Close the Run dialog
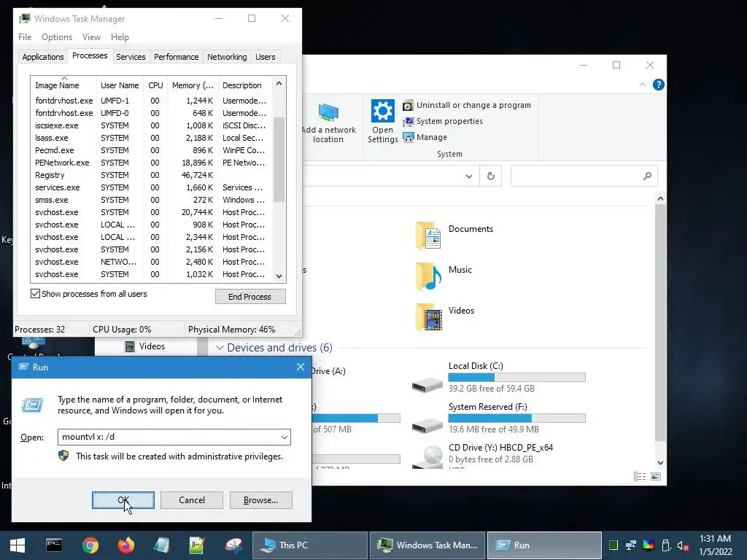Image resolution: width=747 pixels, height=560 pixels. pyautogui.click(x=300, y=367)
